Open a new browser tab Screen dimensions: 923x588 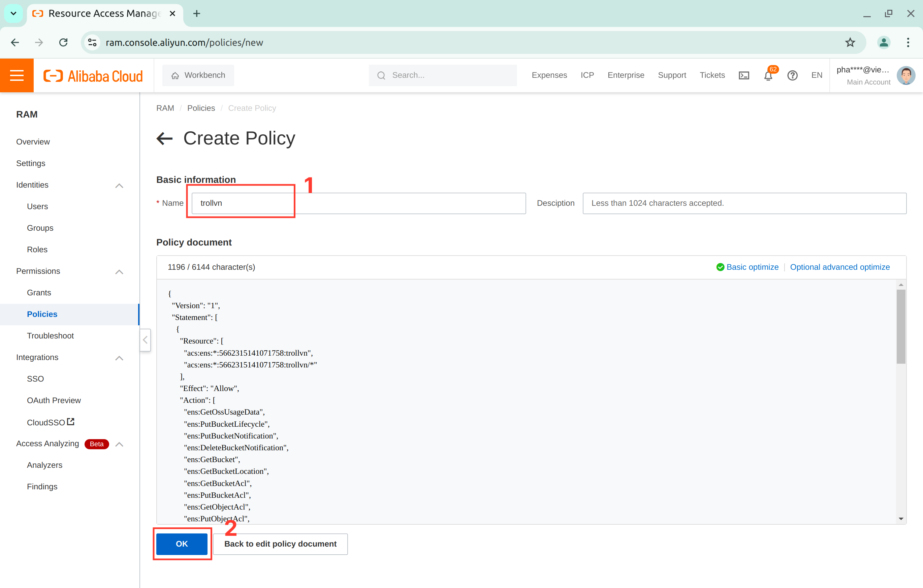click(x=197, y=14)
